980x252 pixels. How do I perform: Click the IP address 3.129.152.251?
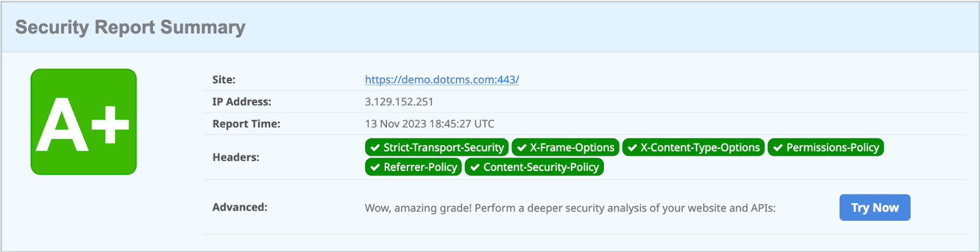[x=399, y=102]
